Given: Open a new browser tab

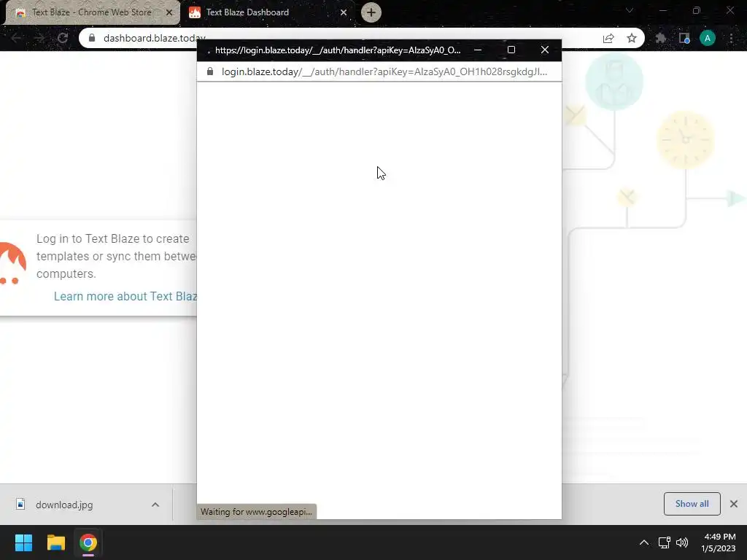Looking at the screenshot, I should point(371,13).
